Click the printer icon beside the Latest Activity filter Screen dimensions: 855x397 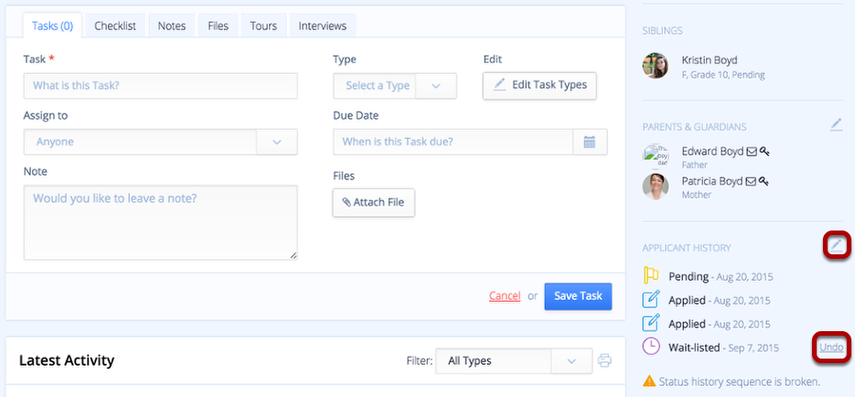604,360
